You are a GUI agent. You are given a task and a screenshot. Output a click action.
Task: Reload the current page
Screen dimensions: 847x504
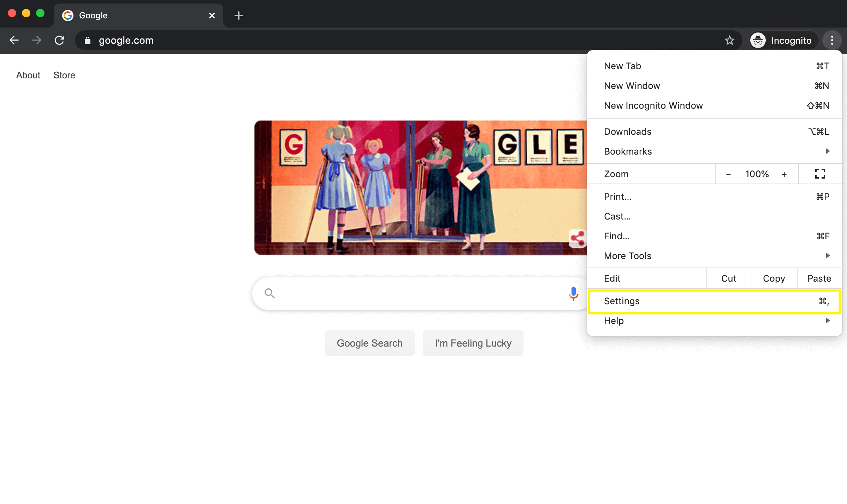[x=59, y=40]
